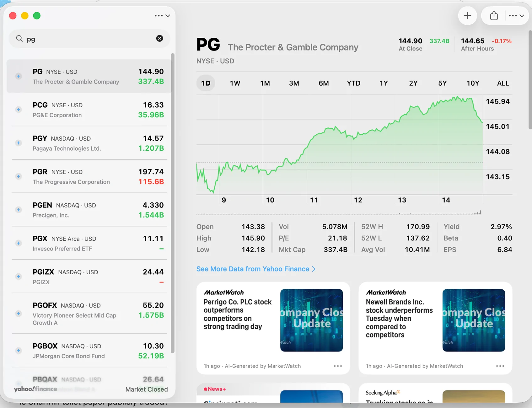Toggle PG market cap value 337.4B in list

click(x=151, y=82)
